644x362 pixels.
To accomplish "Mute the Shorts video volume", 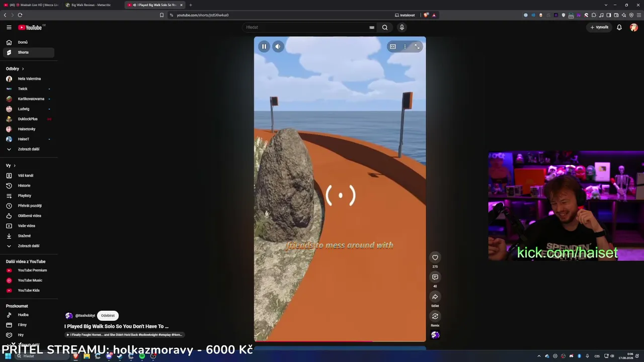I will click(278, 46).
